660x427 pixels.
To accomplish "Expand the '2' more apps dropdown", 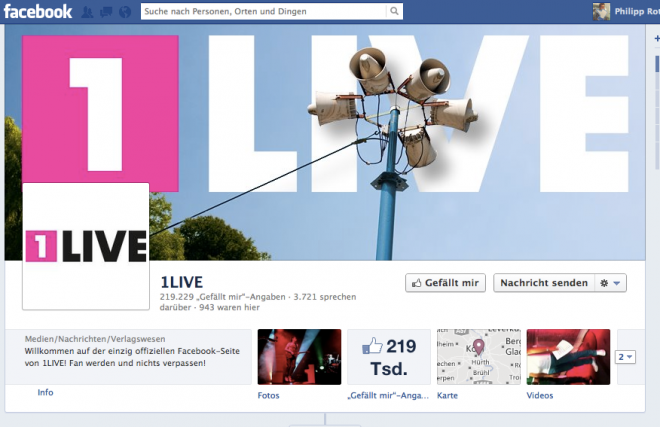I will (x=625, y=357).
